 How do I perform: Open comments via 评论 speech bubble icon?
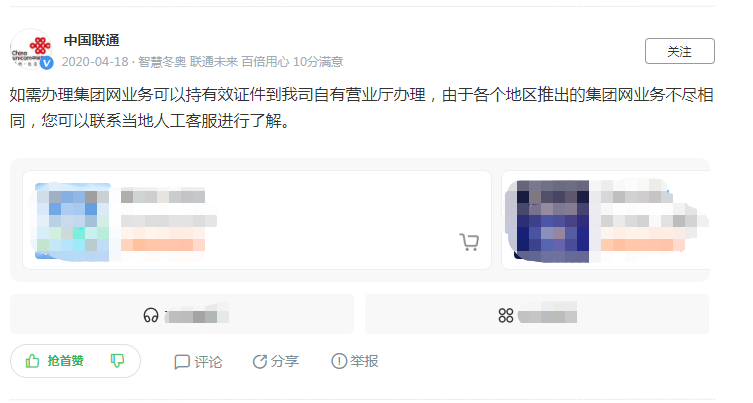(182, 362)
